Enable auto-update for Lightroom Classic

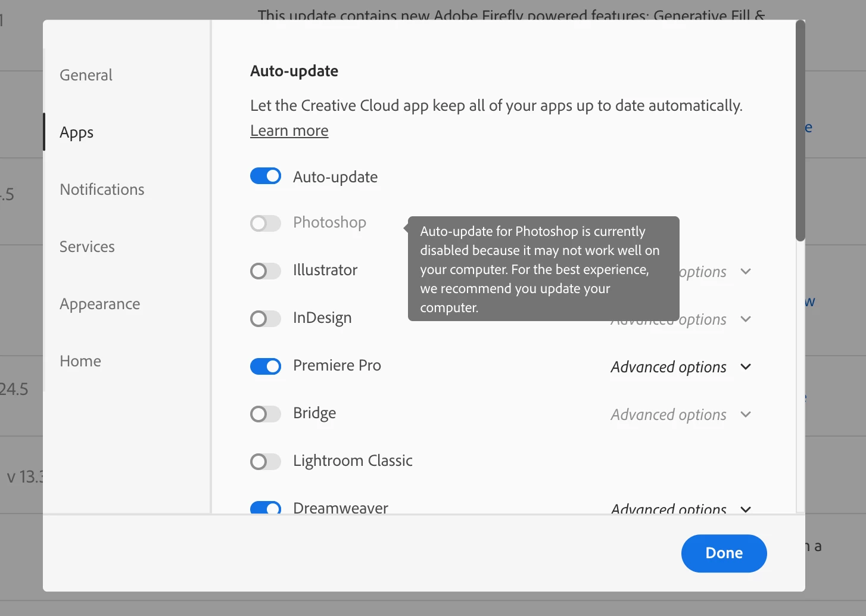266,462
